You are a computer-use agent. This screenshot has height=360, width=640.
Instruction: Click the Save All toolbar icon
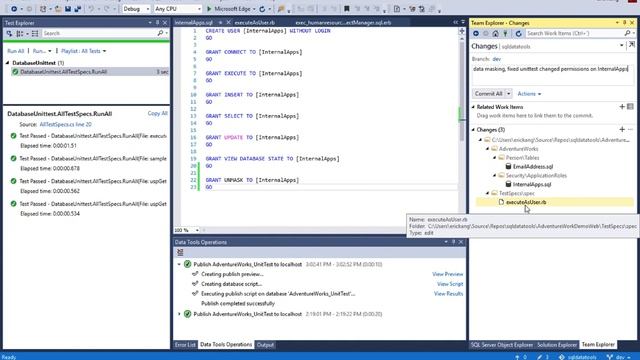point(77,9)
